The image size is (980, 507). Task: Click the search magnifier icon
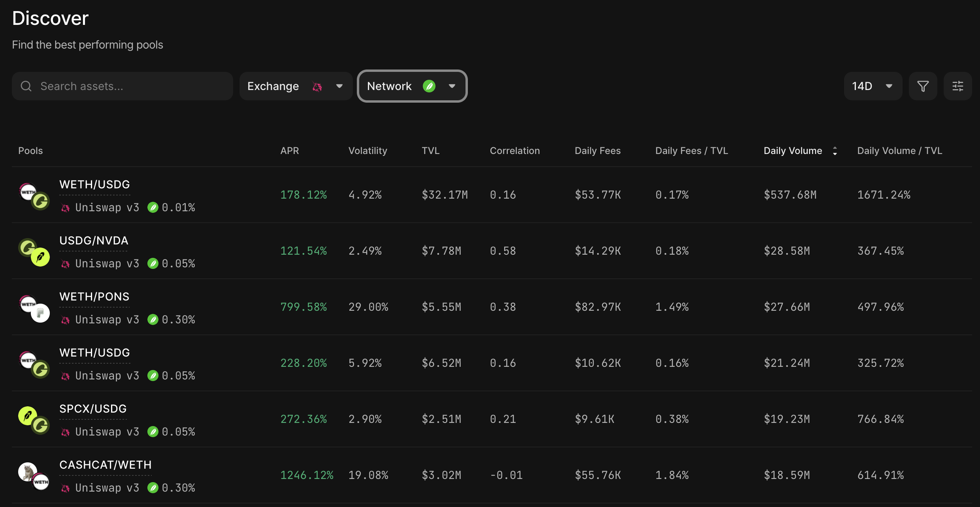[26, 86]
